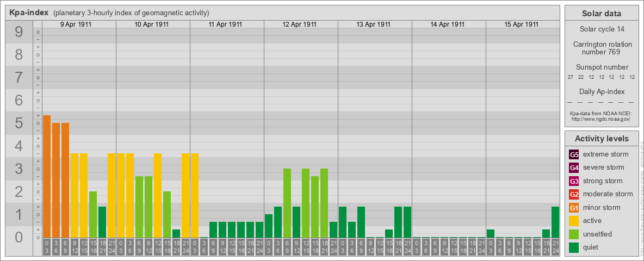Click the 0-3 time slot under 9 Apr
This screenshot has height=261, width=644.
click(x=47, y=247)
